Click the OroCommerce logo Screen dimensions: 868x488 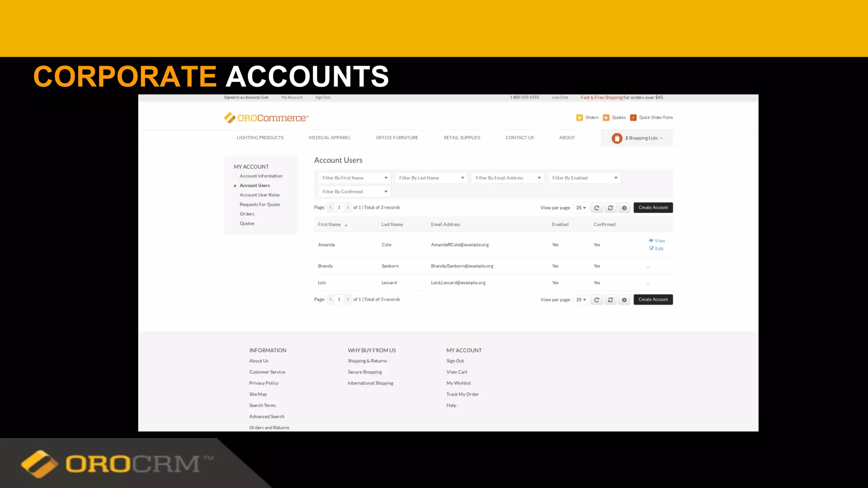pos(266,118)
